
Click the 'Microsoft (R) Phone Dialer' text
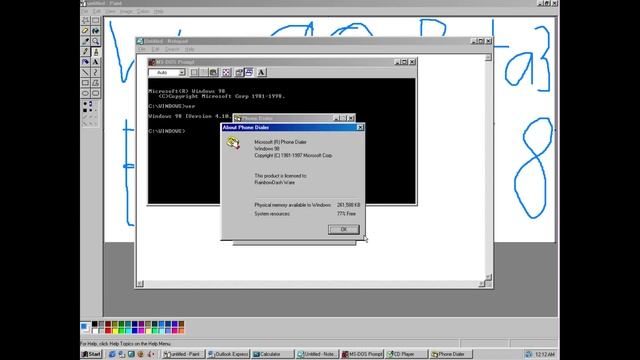coord(280,142)
